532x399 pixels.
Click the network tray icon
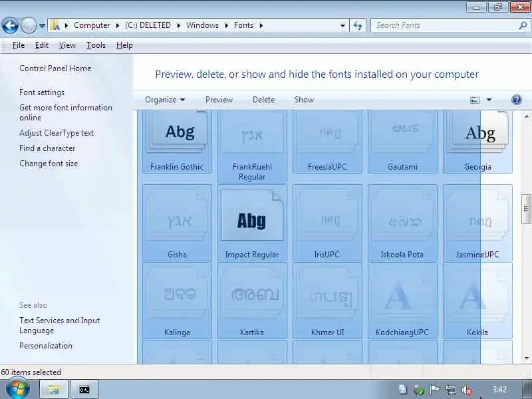point(451,390)
